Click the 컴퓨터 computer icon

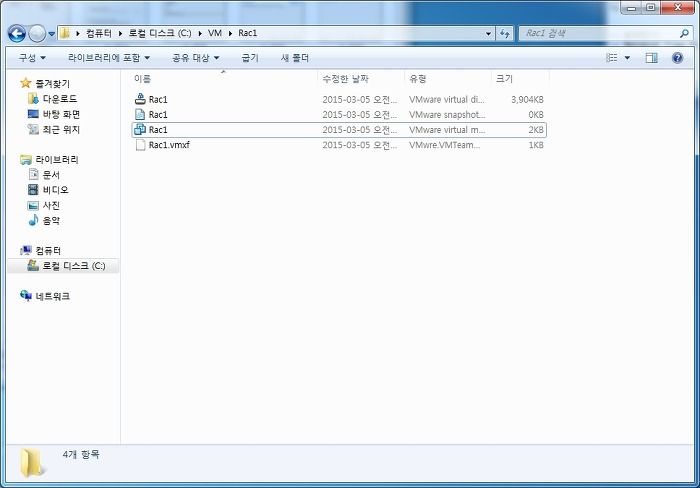click(x=26, y=250)
